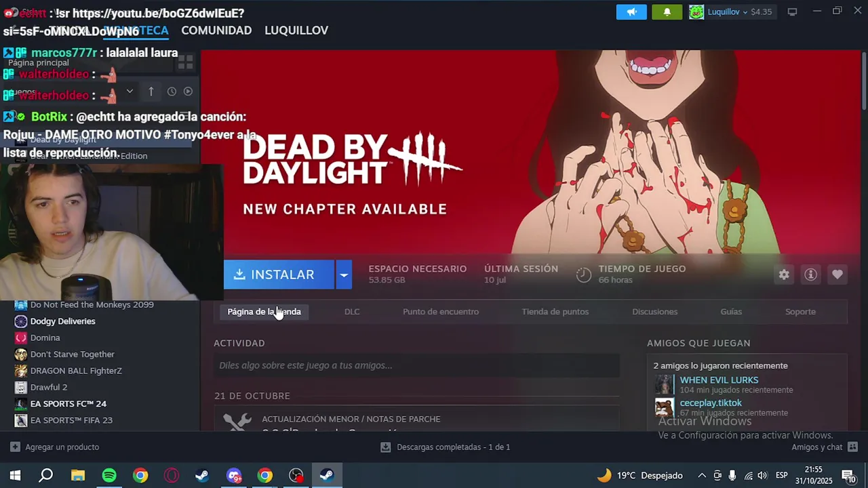The width and height of the screenshot is (868, 488).
Task: Open ceceplay.tiktok friend avatar
Action: pyautogui.click(x=664, y=407)
